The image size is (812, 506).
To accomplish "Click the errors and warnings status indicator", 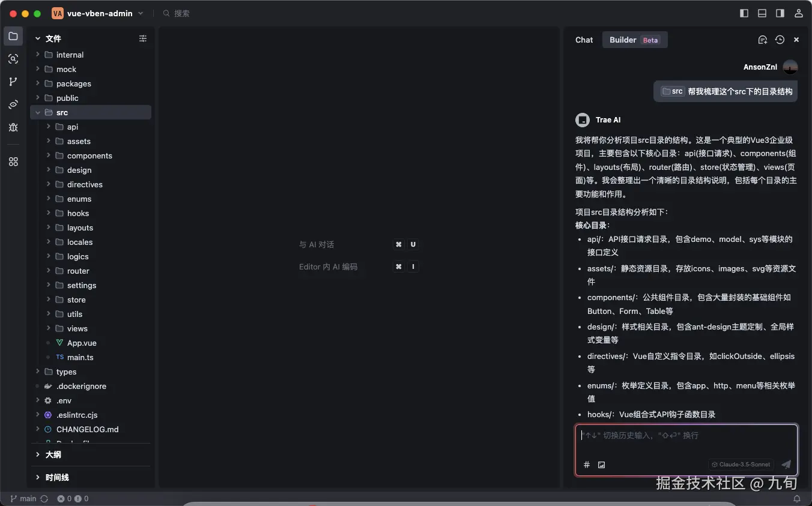I will click(x=73, y=499).
